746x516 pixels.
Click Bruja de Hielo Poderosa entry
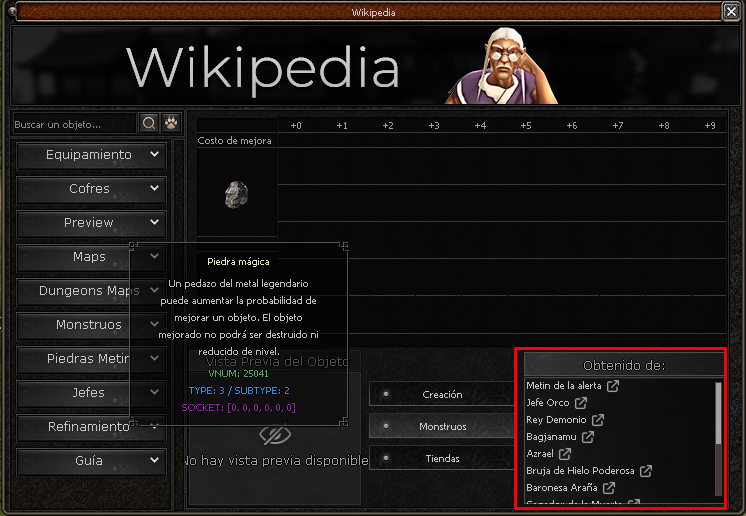click(580, 471)
